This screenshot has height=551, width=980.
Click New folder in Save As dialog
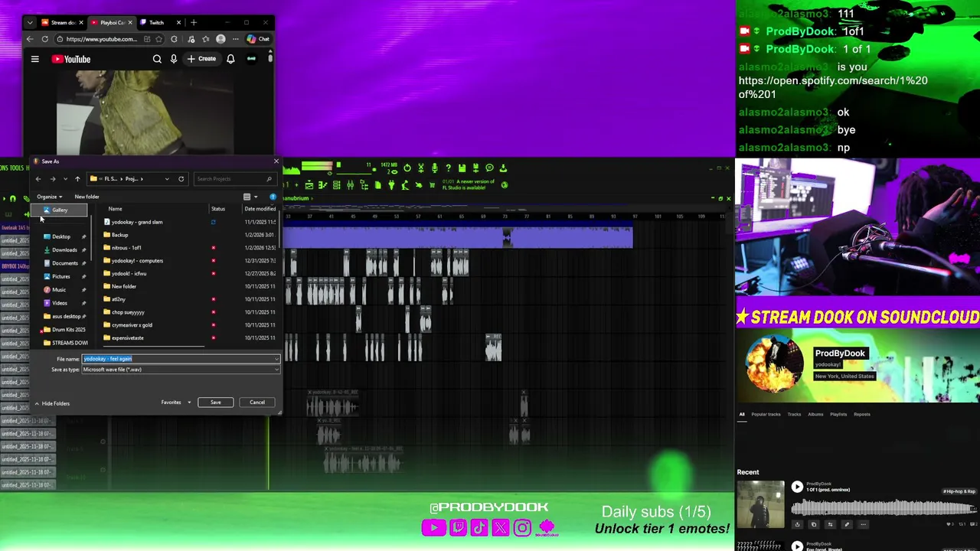click(x=87, y=197)
